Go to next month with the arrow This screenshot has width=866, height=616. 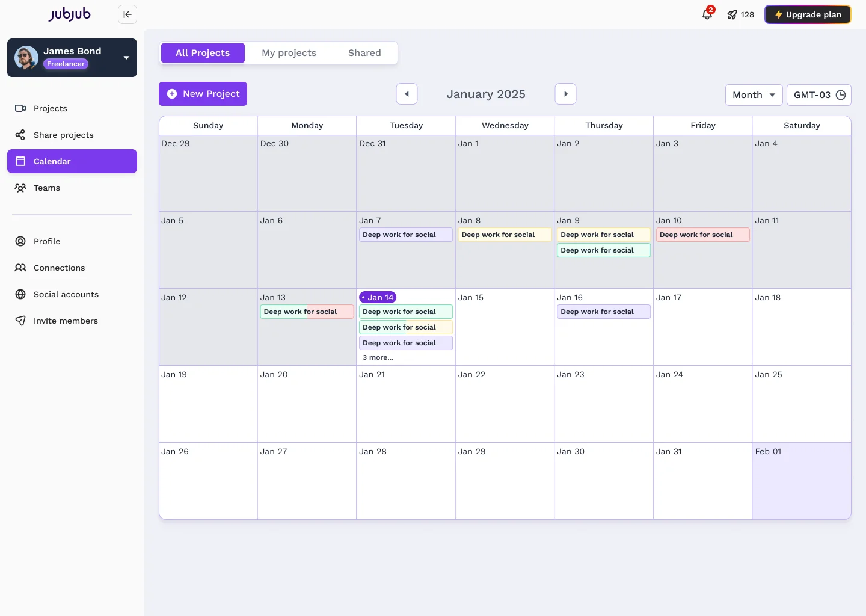(x=565, y=94)
